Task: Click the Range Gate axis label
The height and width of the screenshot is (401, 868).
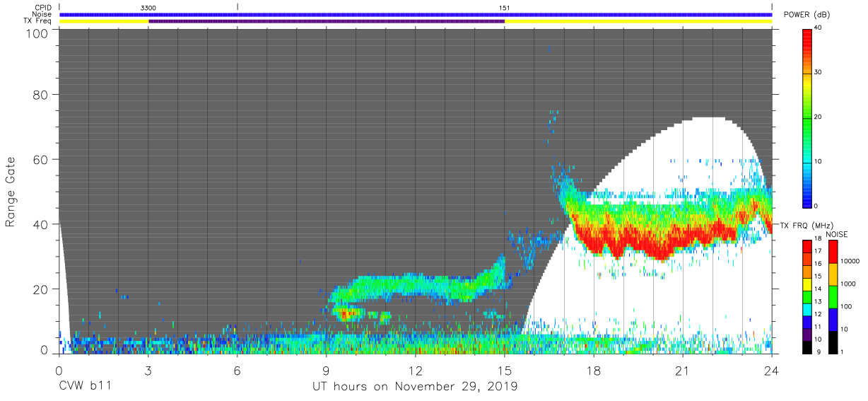Action: (x=11, y=192)
